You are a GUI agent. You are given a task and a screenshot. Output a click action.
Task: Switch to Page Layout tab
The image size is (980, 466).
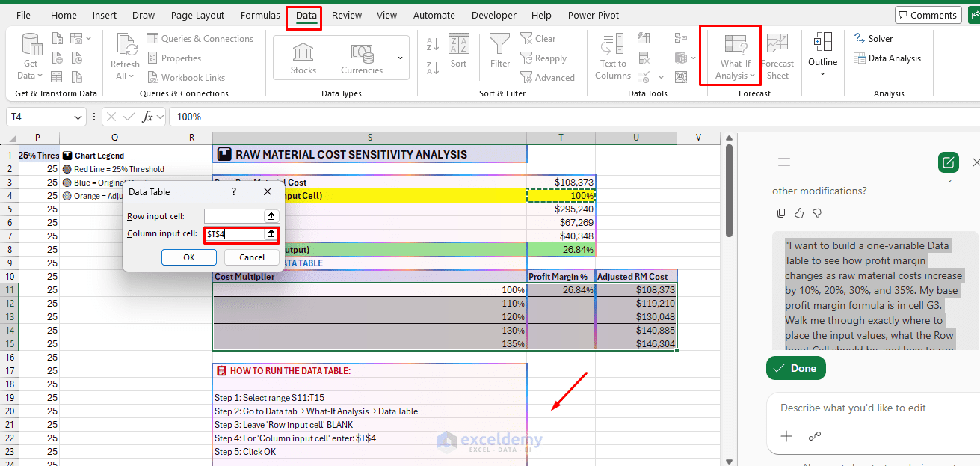coord(197,16)
